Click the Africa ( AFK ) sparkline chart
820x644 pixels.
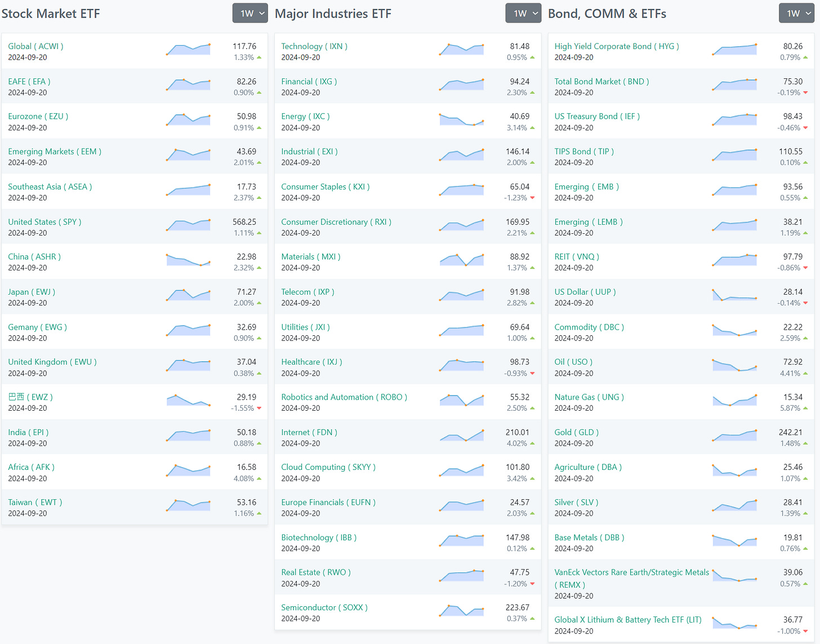tap(188, 470)
